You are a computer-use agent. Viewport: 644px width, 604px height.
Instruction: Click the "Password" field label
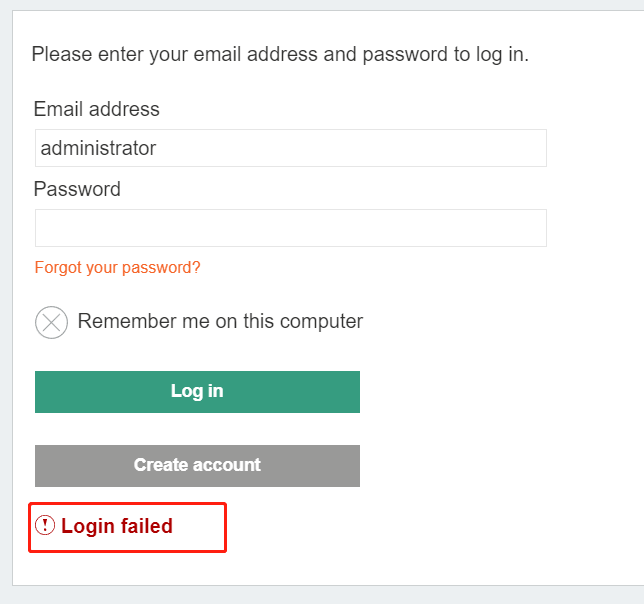pyautogui.click(x=77, y=189)
